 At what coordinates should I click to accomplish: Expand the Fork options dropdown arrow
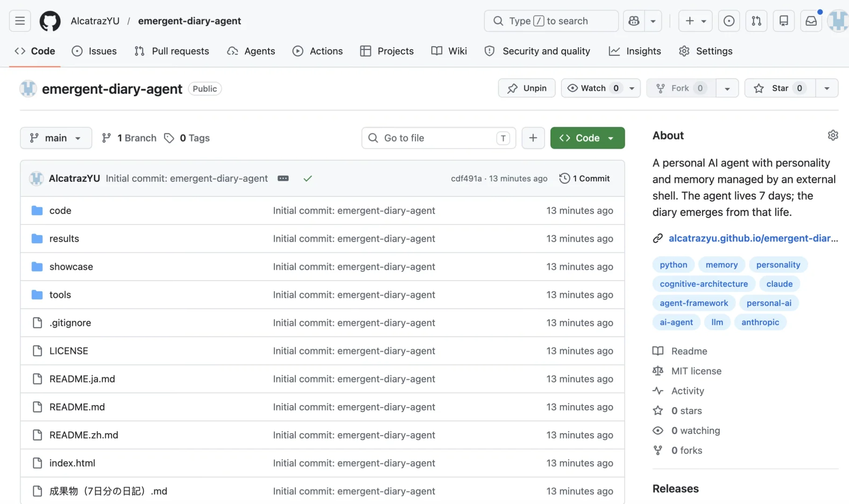click(x=727, y=88)
